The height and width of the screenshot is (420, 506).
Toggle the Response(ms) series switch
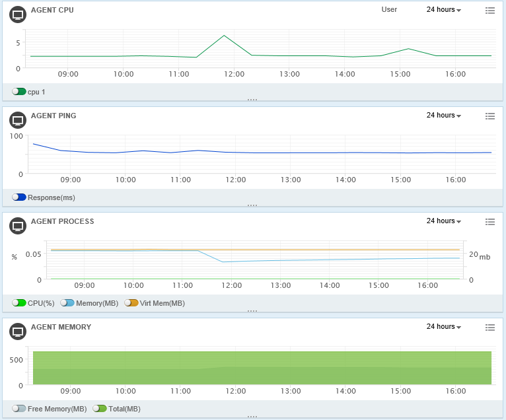[18, 197]
